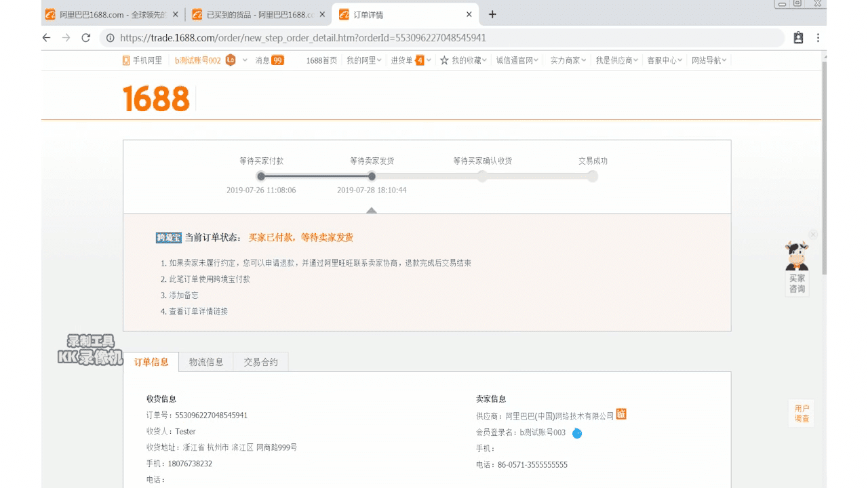
Task: Click the profile icon beside Chrome menu
Action: 798,38
